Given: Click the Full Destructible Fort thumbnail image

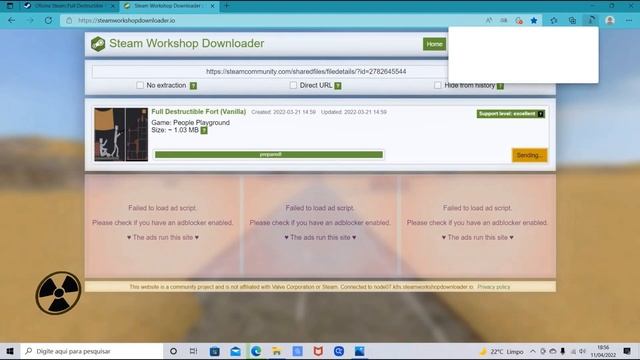Looking at the screenshot, I should (x=121, y=134).
